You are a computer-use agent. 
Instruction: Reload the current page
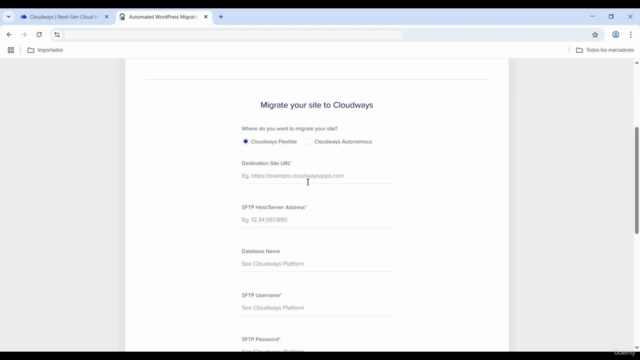coord(39,35)
